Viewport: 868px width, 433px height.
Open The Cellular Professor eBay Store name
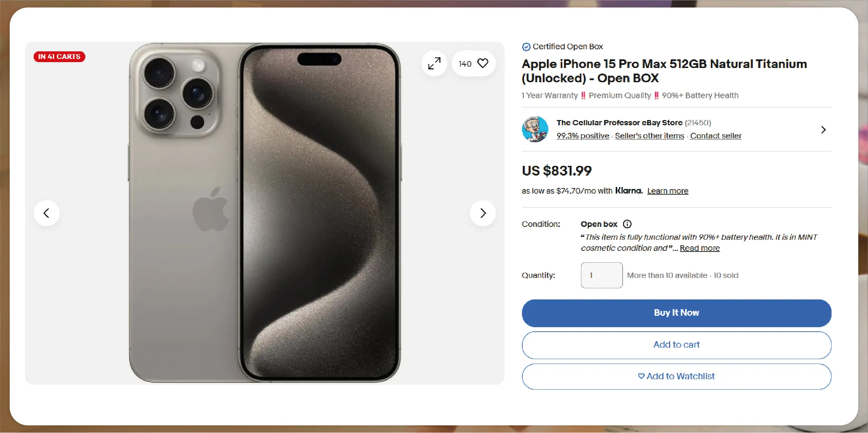point(620,122)
